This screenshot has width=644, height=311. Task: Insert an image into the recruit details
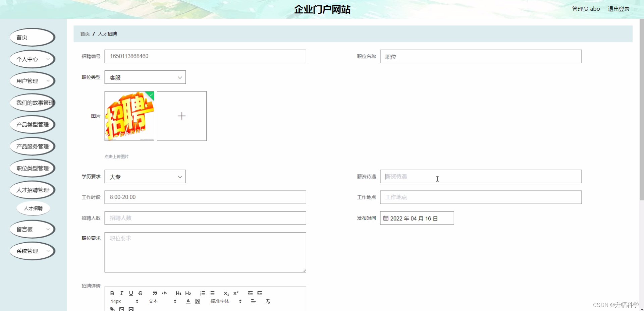coord(122,308)
